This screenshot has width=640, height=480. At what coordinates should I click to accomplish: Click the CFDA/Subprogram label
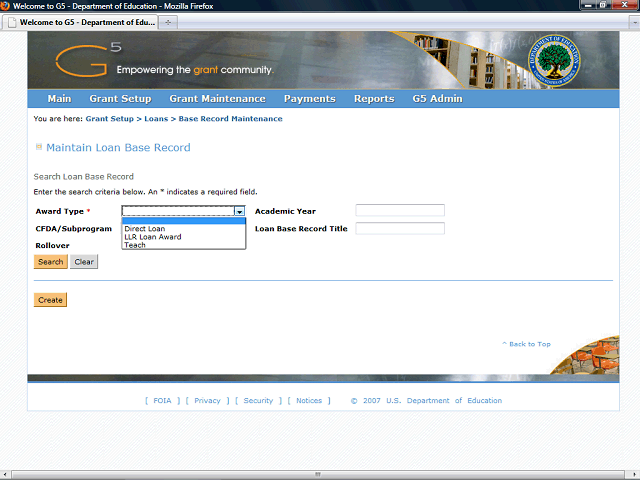[x=73, y=229]
